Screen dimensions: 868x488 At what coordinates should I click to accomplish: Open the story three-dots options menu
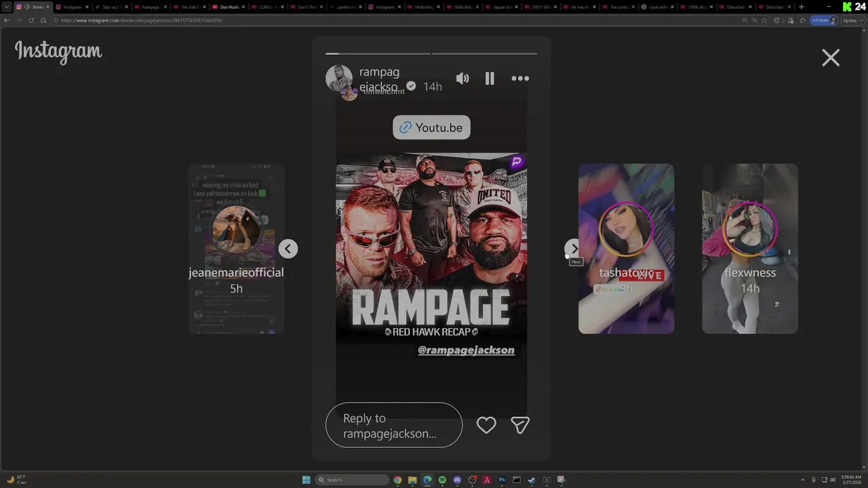point(520,79)
